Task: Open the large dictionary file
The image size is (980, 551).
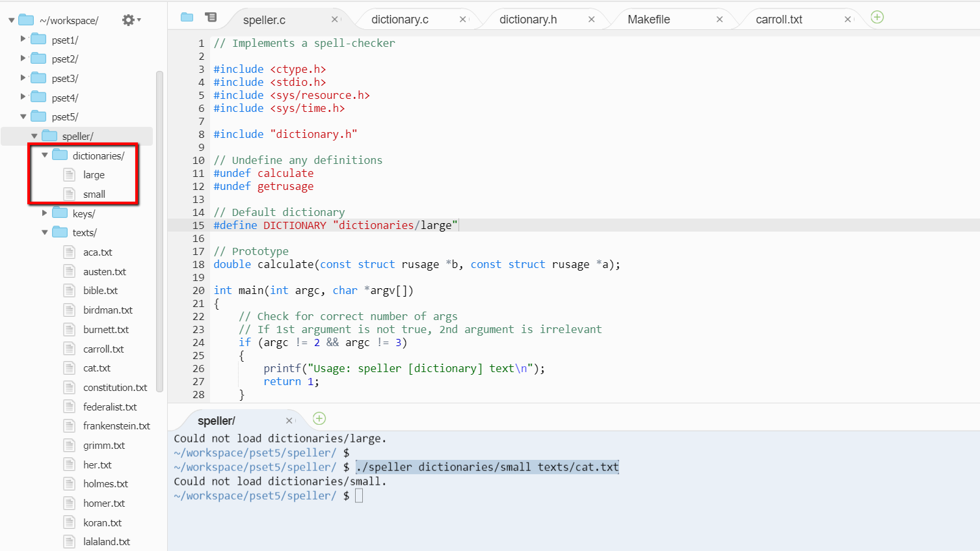Action: tap(94, 175)
